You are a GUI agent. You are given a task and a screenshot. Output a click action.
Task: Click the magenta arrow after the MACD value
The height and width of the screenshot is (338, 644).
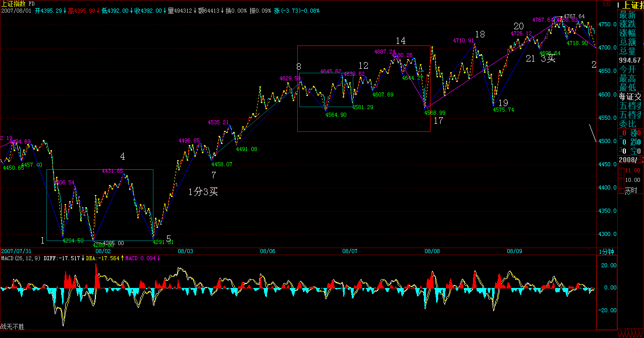158,258
